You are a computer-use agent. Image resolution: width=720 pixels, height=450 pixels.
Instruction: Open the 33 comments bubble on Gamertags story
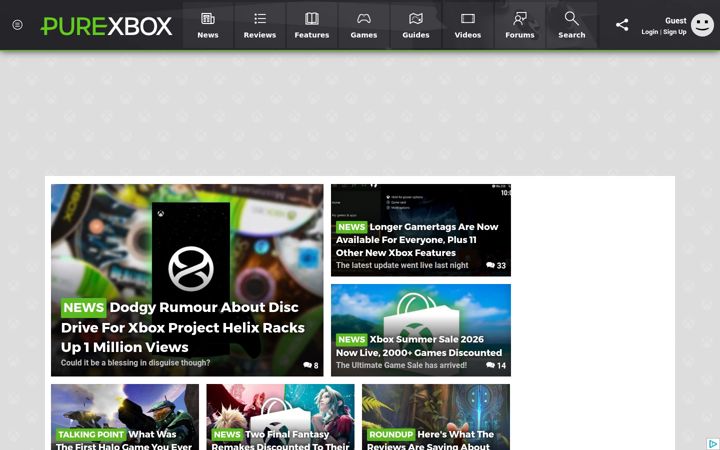click(x=496, y=265)
